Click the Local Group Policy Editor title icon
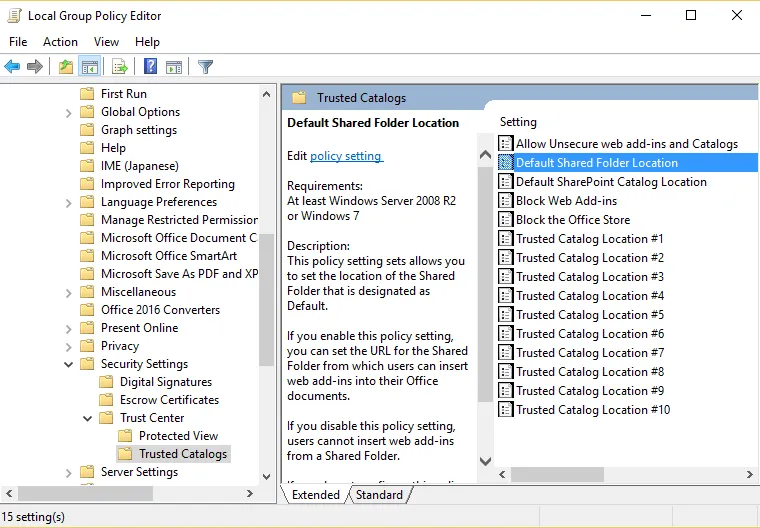760x528 pixels. 15,16
